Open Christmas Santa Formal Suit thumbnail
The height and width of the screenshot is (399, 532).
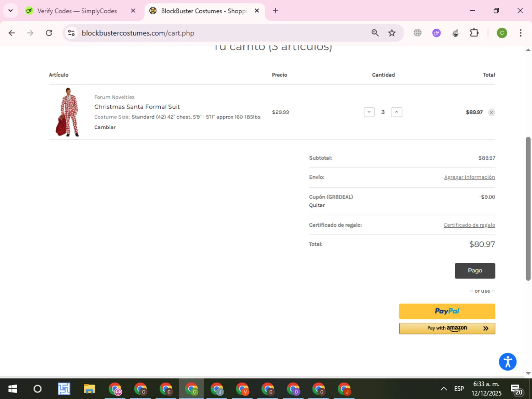click(x=68, y=112)
